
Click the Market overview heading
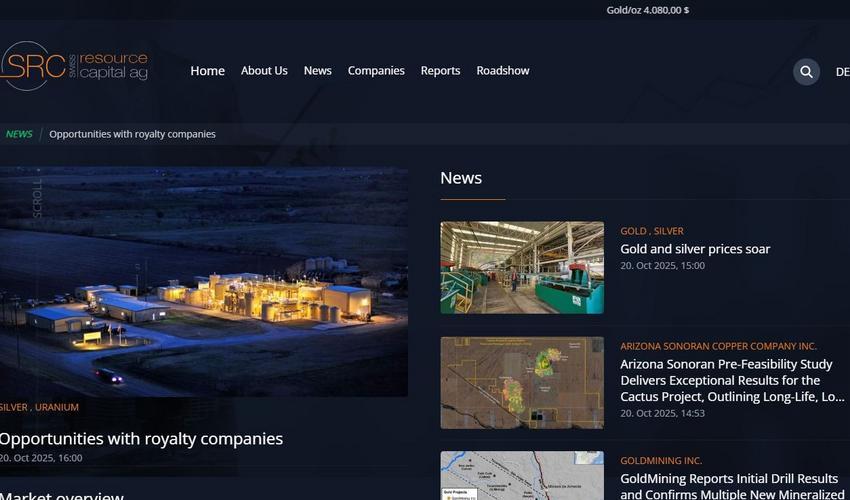pos(62,496)
